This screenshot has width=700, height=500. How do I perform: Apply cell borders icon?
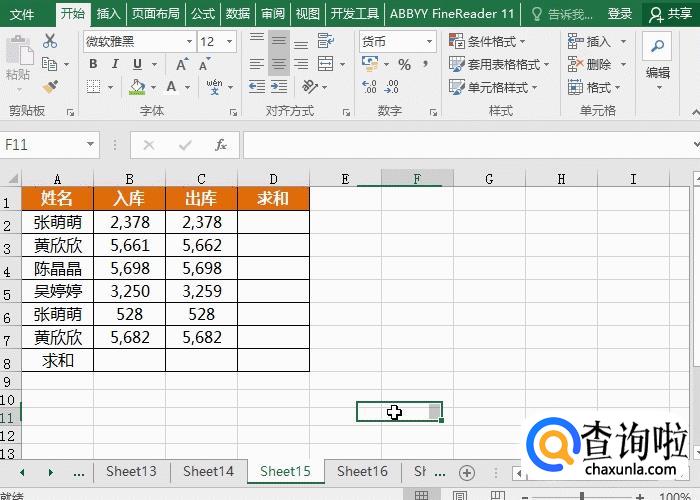[93, 87]
